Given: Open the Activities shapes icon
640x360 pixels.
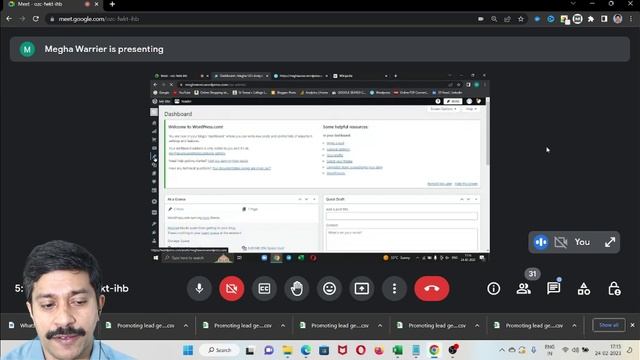Looking at the screenshot, I should (584, 289).
